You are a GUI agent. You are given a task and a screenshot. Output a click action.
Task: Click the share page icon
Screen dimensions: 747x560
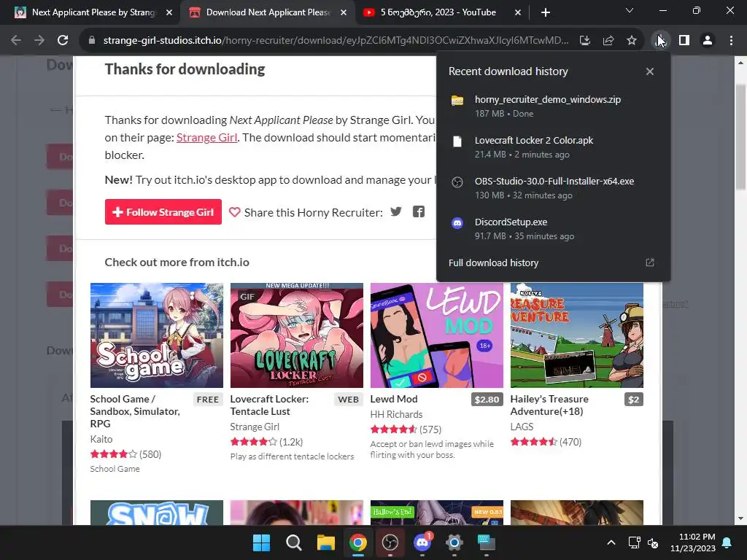pos(608,41)
